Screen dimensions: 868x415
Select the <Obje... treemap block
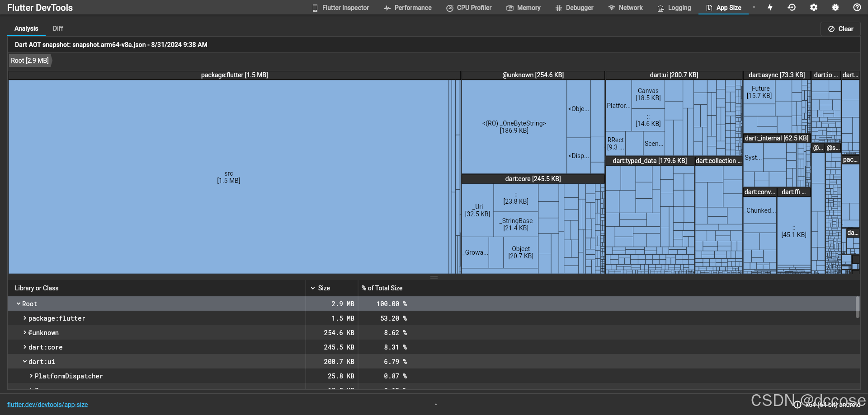[579, 109]
